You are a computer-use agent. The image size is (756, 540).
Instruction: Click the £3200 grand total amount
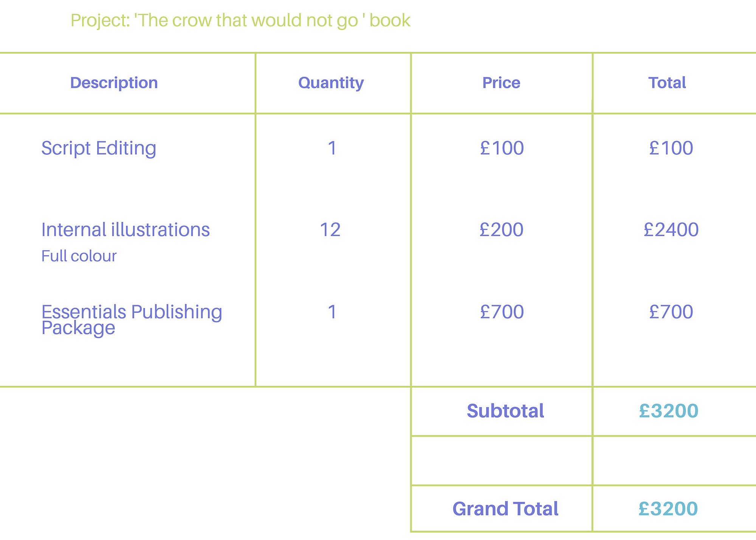(x=668, y=509)
